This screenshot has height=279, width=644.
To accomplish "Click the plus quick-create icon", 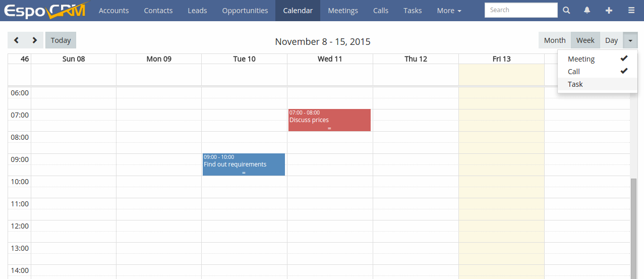I will 609,10.
